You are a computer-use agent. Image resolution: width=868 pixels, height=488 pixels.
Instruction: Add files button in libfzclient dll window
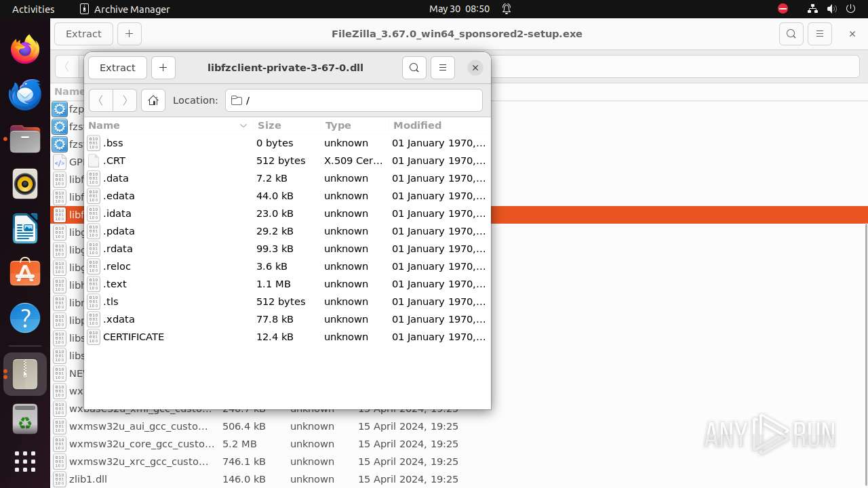coord(163,68)
